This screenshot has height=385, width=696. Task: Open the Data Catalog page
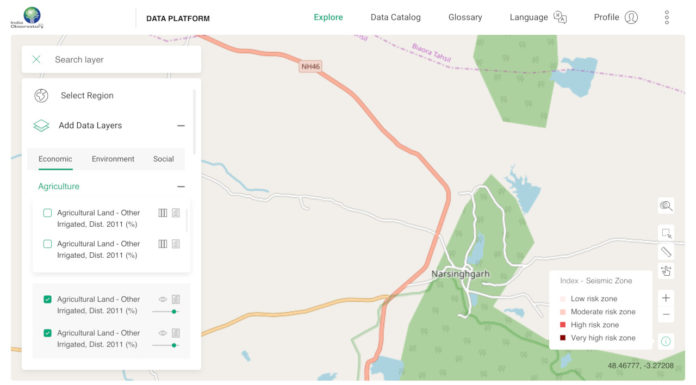[395, 17]
